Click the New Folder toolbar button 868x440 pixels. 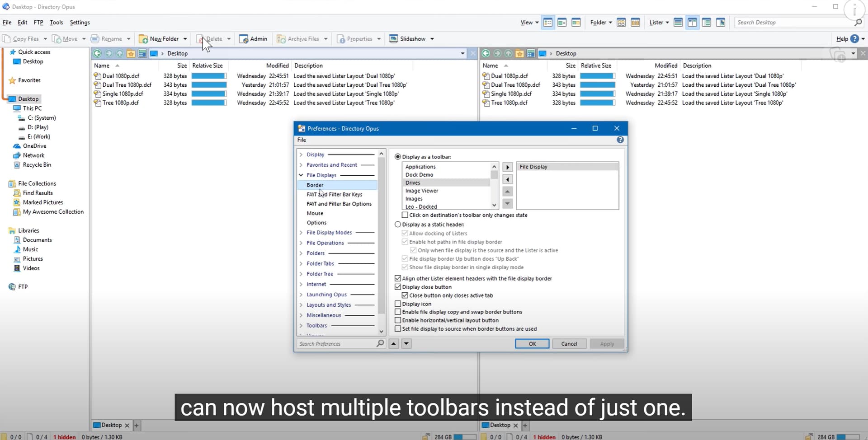point(159,39)
